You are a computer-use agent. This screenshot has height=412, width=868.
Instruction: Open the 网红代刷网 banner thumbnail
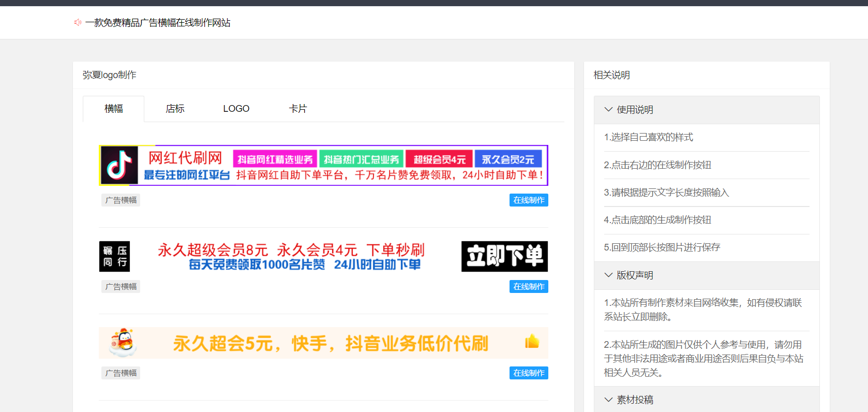tap(323, 165)
